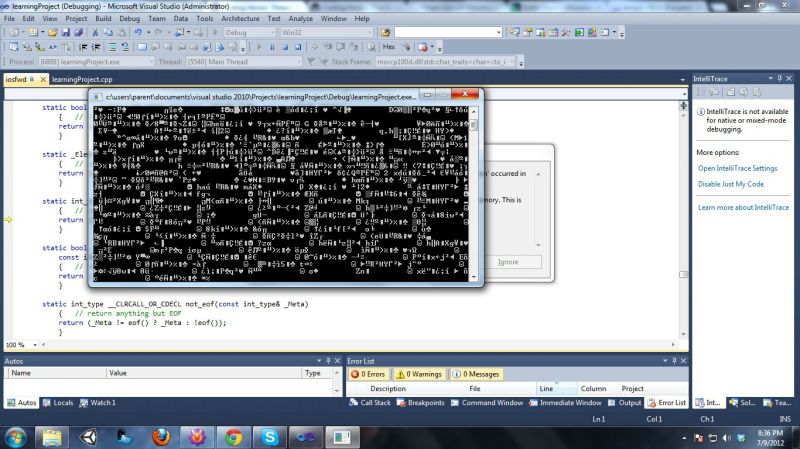The image size is (800, 449).
Task: Click the Skype icon in taskbar
Action: [269, 437]
